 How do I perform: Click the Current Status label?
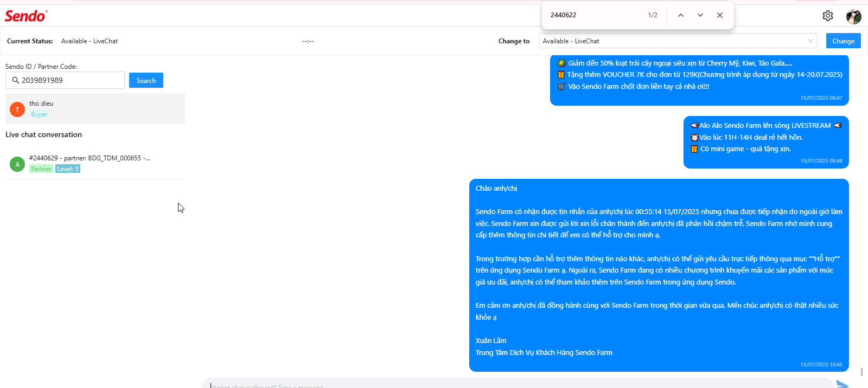[x=30, y=41]
